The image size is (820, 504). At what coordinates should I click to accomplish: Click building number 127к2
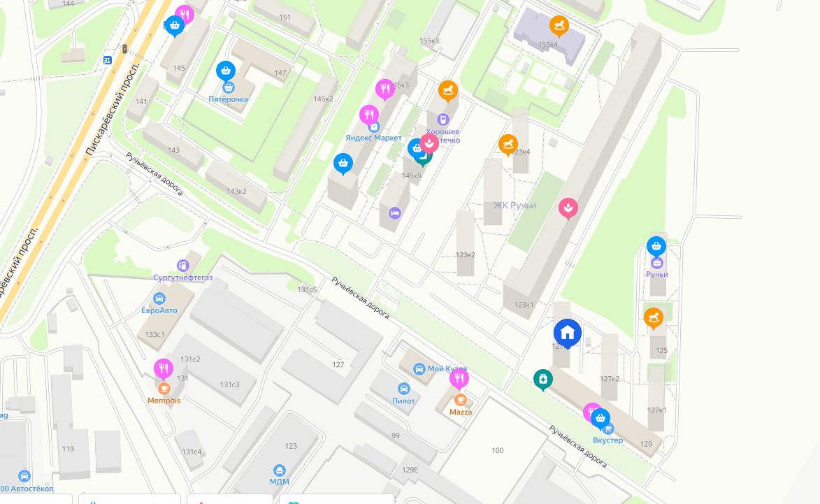610,378
